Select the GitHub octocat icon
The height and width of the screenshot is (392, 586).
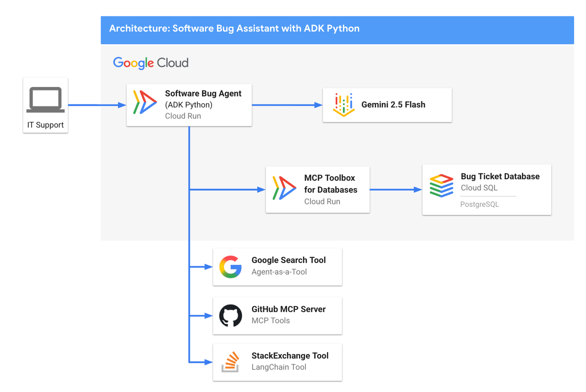point(230,316)
